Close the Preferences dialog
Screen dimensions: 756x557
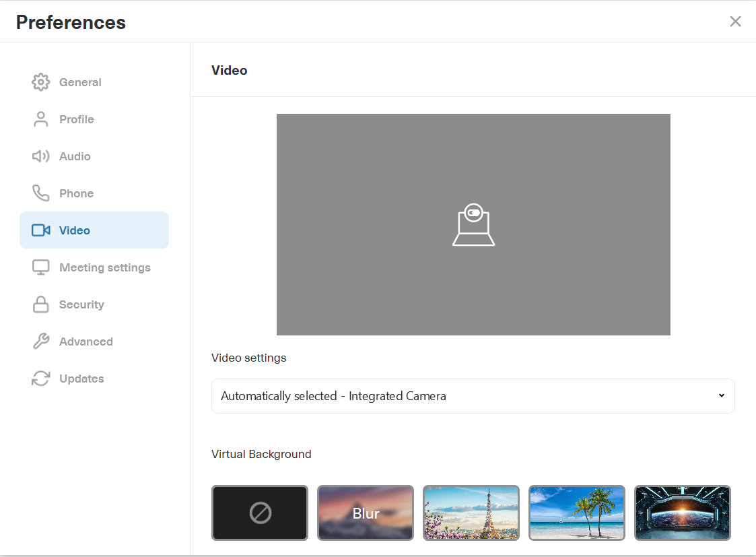coord(735,21)
